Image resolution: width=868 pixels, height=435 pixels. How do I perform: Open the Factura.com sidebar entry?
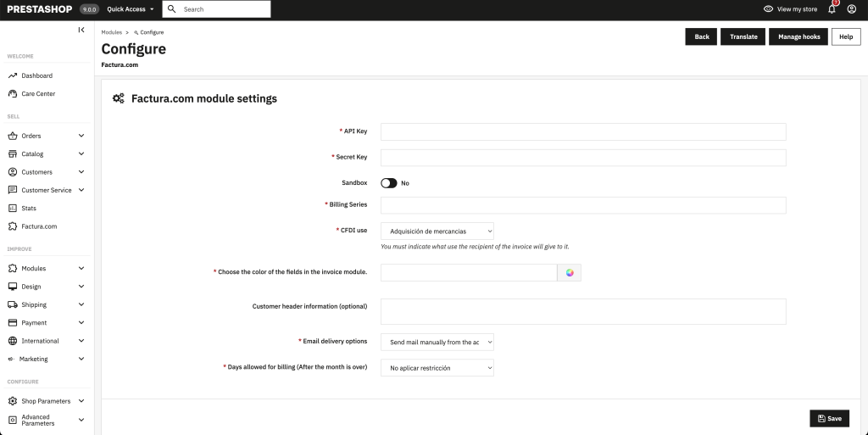tap(39, 227)
